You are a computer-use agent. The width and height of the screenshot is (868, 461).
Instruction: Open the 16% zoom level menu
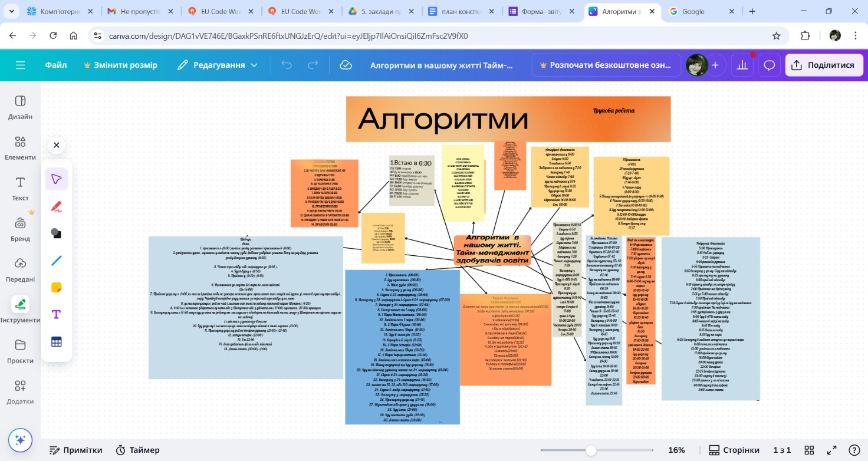pos(676,450)
